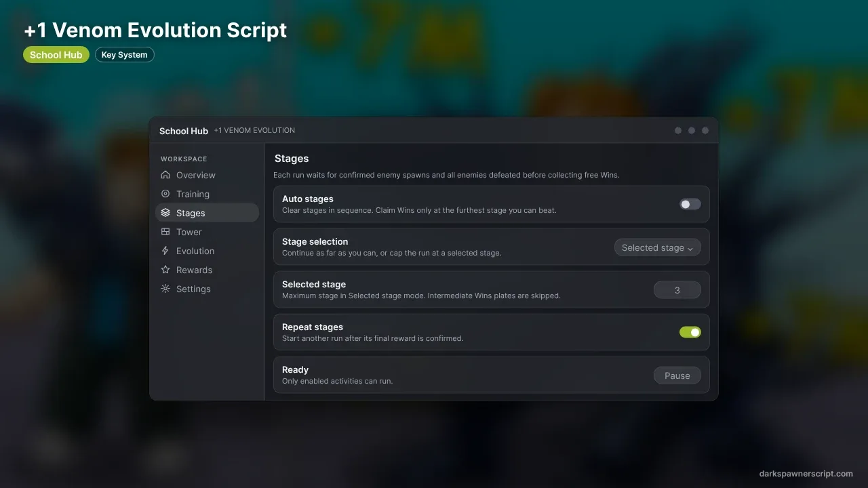Show the Rewards section label
Image resolution: width=868 pixels, height=488 pixels.
tap(194, 270)
